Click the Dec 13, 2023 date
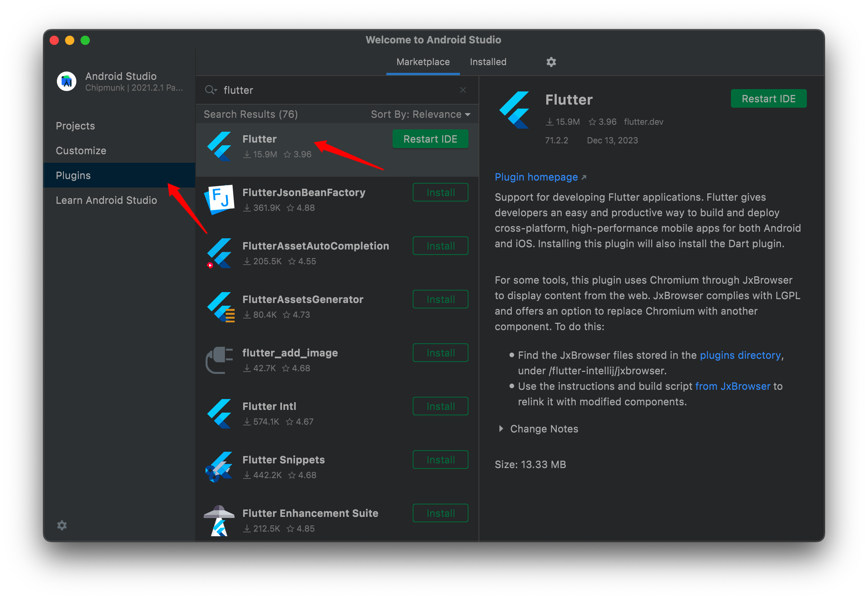The width and height of the screenshot is (868, 599). pyautogui.click(x=612, y=140)
